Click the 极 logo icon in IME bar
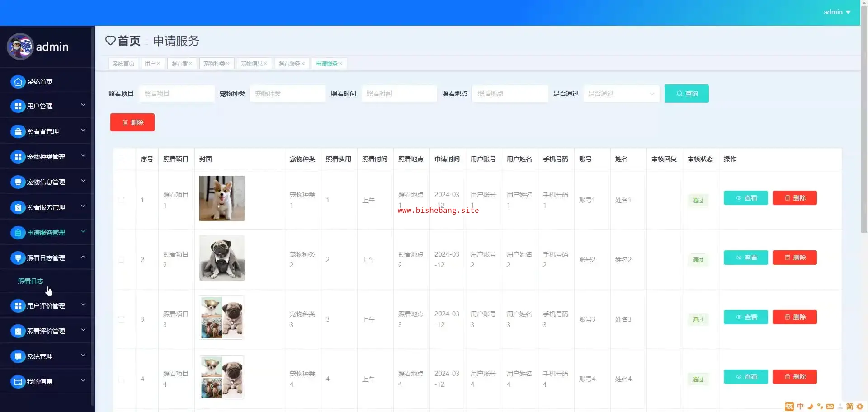The image size is (868, 412). click(x=789, y=407)
